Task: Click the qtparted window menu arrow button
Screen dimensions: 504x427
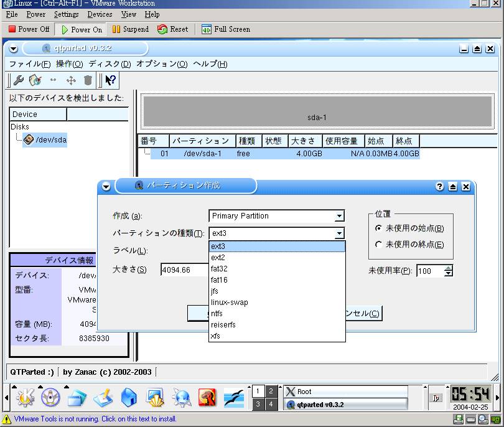Action: (13, 49)
